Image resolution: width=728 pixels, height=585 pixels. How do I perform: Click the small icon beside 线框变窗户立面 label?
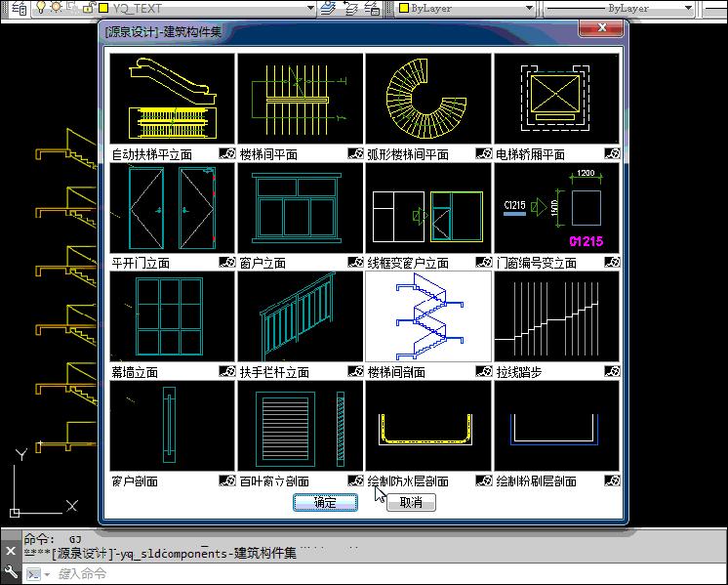(484, 263)
